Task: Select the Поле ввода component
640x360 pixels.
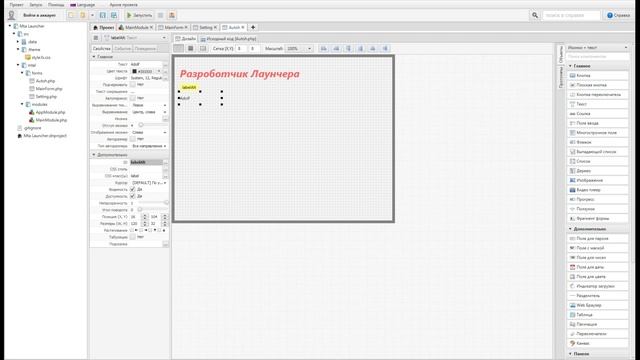Action: 598,123
